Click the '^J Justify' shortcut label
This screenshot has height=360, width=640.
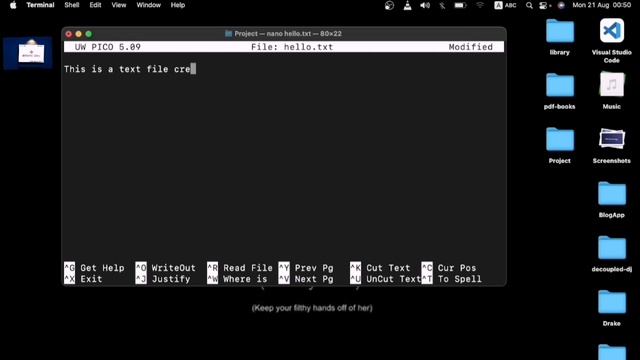[163, 279]
